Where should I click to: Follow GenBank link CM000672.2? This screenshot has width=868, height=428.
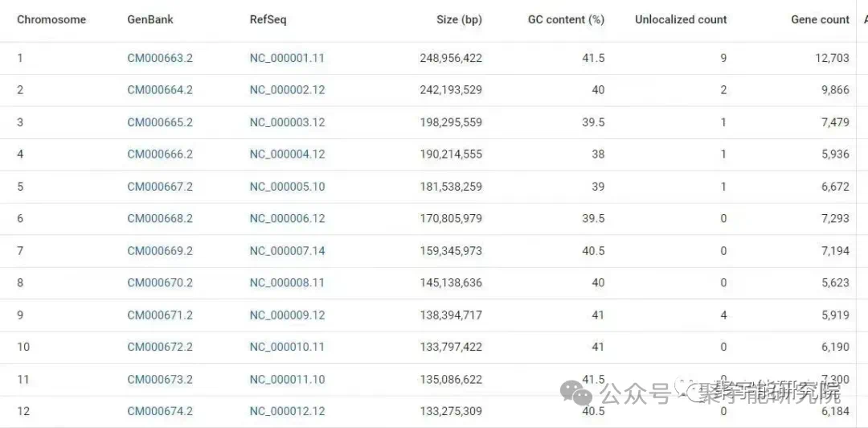click(x=160, y=348)
